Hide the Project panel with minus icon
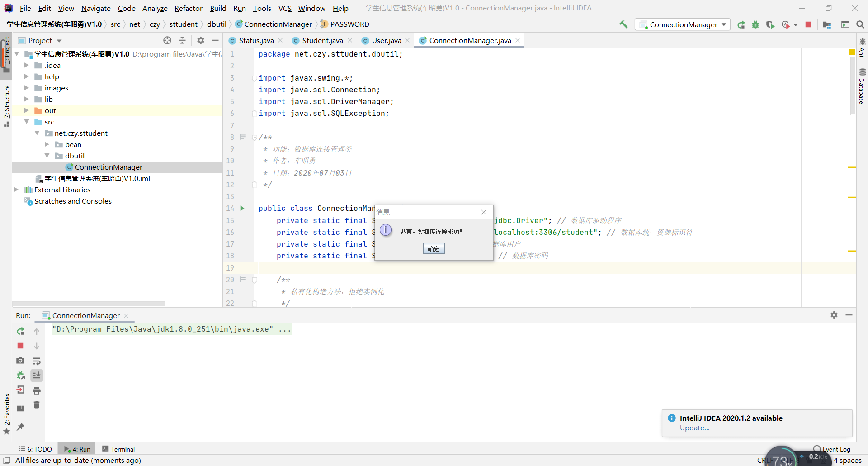 [x=215, y=40]
